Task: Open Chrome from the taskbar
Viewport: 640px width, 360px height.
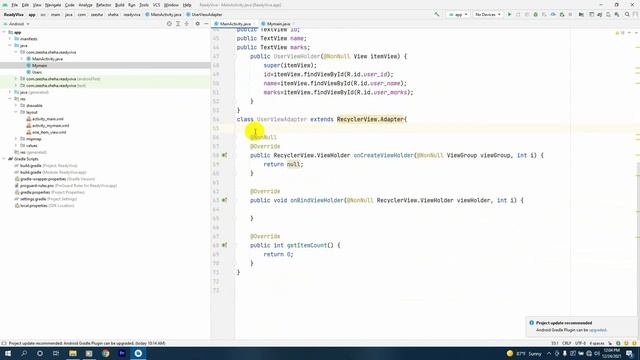Action: (x=106, y=353)
